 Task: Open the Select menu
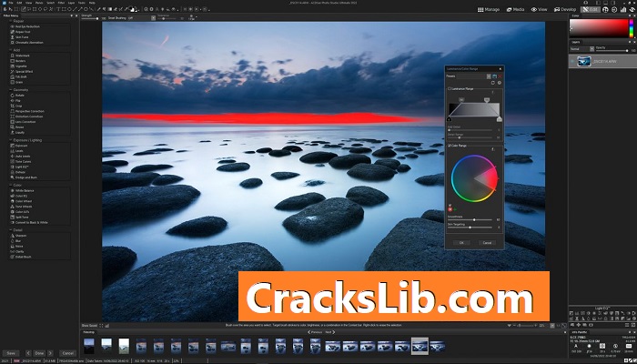point(50,3)
